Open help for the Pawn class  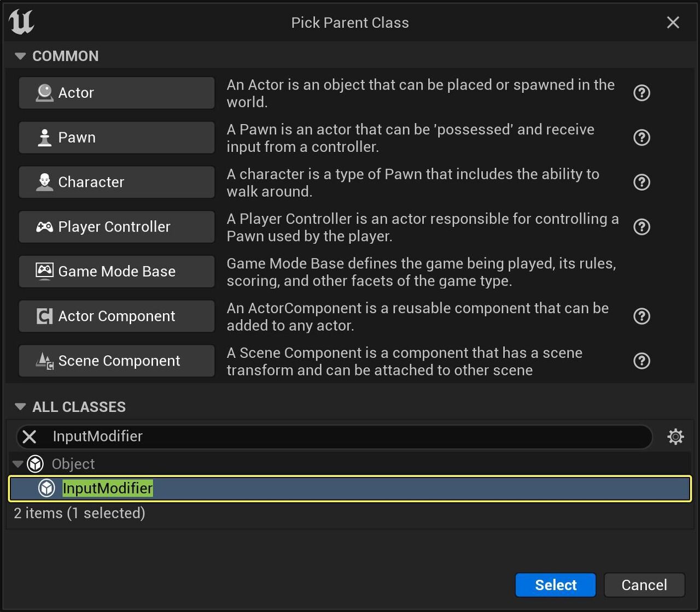pos(641,138)
